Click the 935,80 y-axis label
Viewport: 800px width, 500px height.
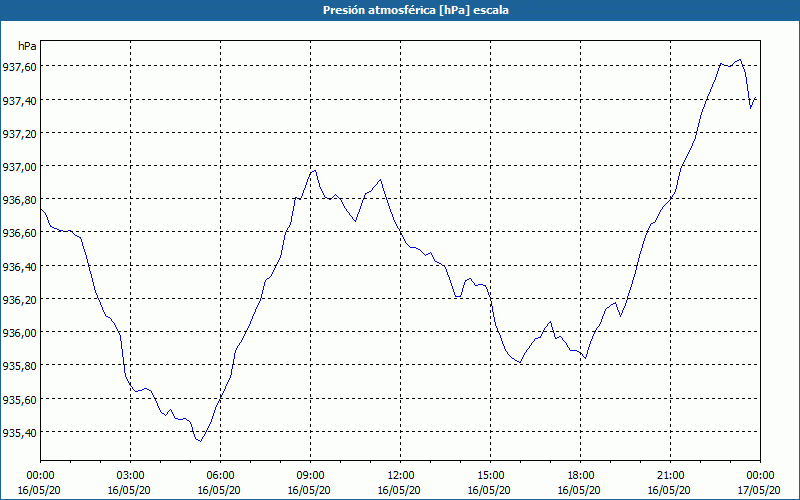point(19,366)
